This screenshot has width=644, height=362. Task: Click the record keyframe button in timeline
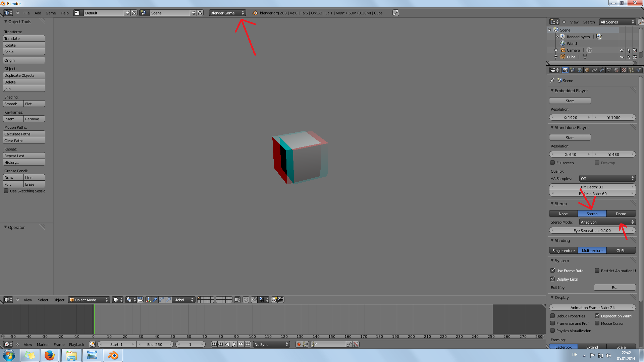pos(299,344)
